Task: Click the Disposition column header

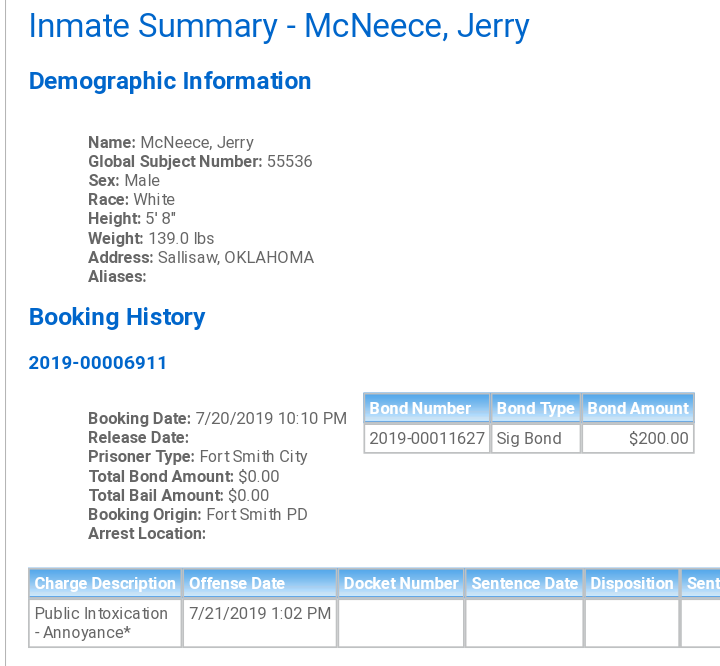Action: 631,583
